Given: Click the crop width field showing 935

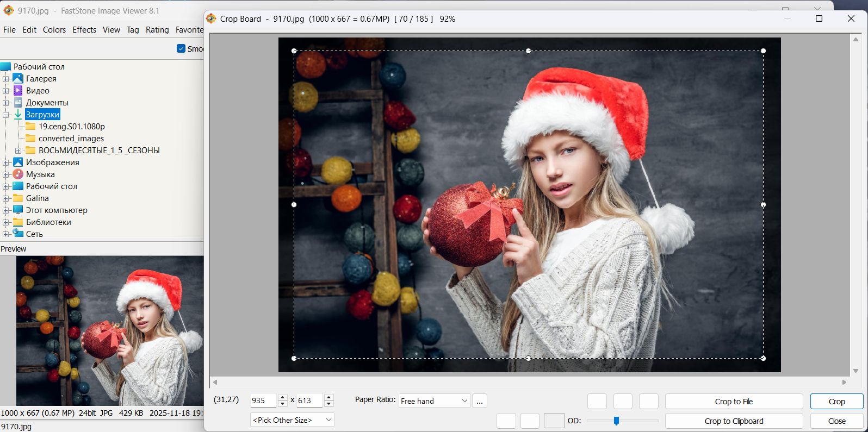Looking at the screenshot, I should [x=263, y=400].
